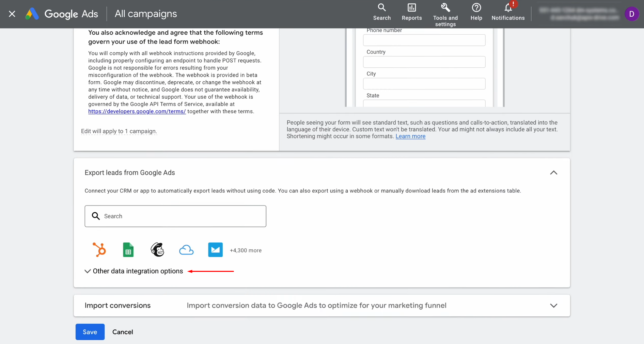Image resolution: width=644 pixels, height=344 pixels.
Task: Open Tools and settings
Action: click(x=445, y=15)
